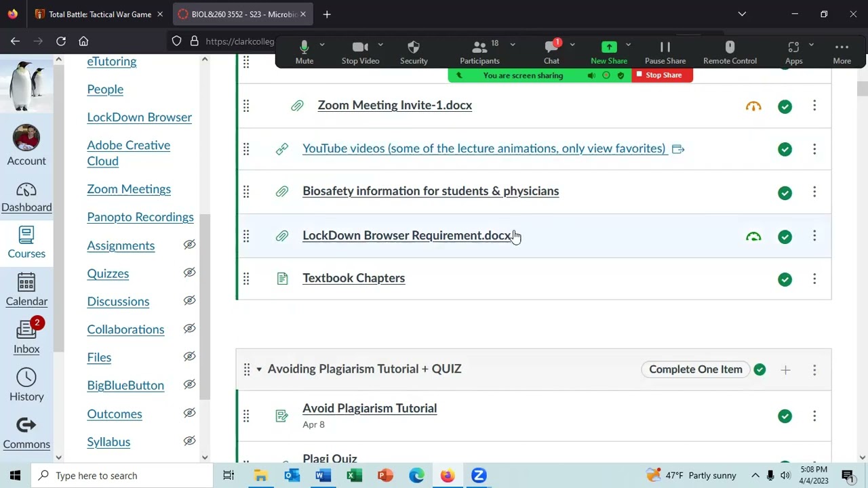Pause the Zoom screen share
The image size is (868, 488).
click(665, 52)
